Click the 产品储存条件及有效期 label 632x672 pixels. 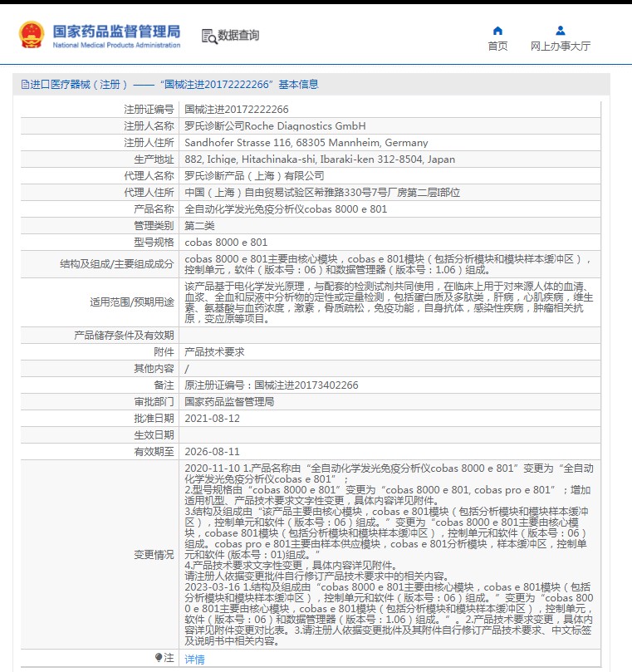124,335
